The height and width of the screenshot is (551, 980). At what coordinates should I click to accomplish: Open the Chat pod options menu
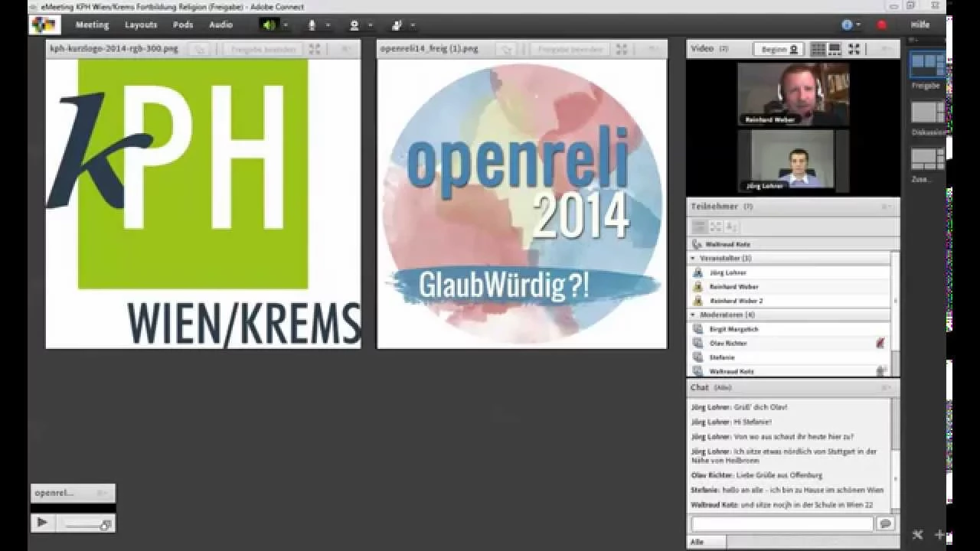[887, 388]
